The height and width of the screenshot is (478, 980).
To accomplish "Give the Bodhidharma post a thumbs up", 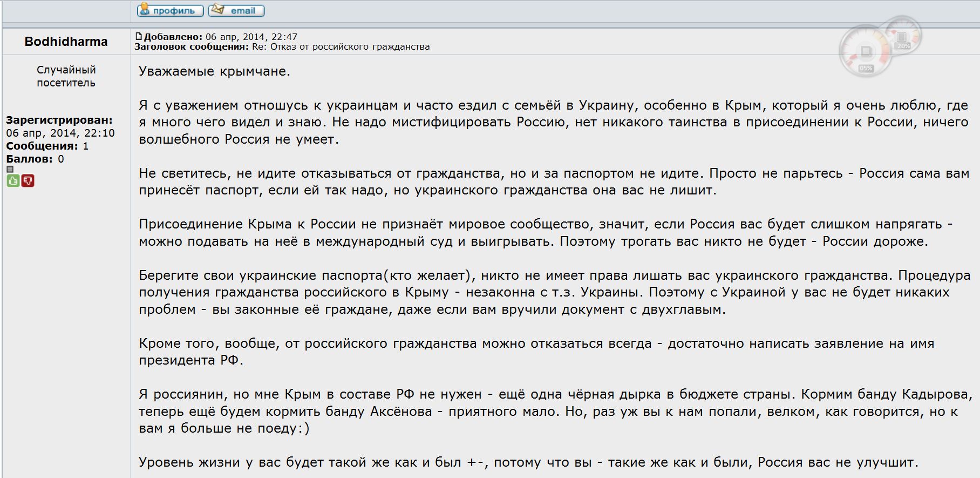I will click(13, 181).
